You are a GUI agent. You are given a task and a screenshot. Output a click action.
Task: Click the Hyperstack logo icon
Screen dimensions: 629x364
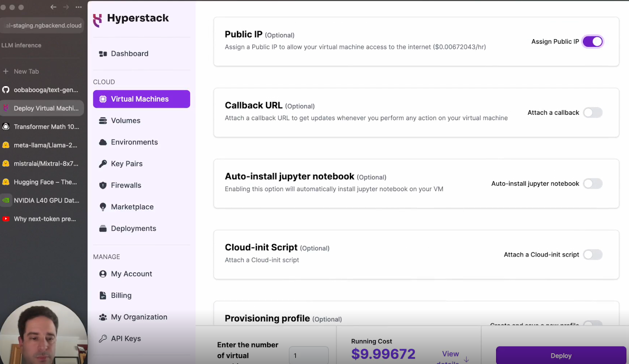pyautogui.click(x=97, y=20)
